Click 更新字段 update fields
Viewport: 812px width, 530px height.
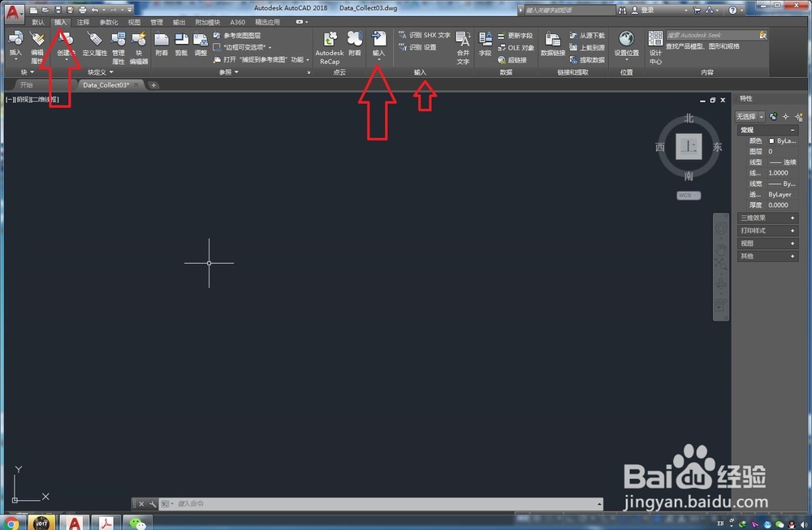[x=515, y=36]
